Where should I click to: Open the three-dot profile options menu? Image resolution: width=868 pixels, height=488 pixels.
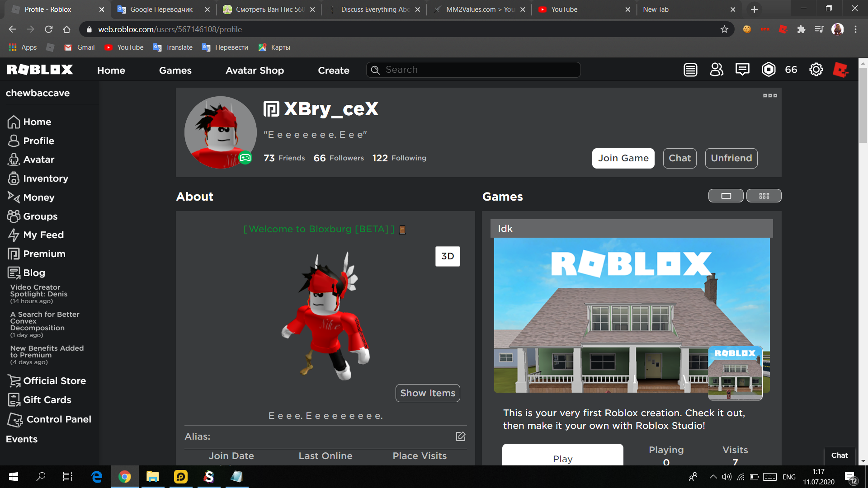tap(769, 95)
